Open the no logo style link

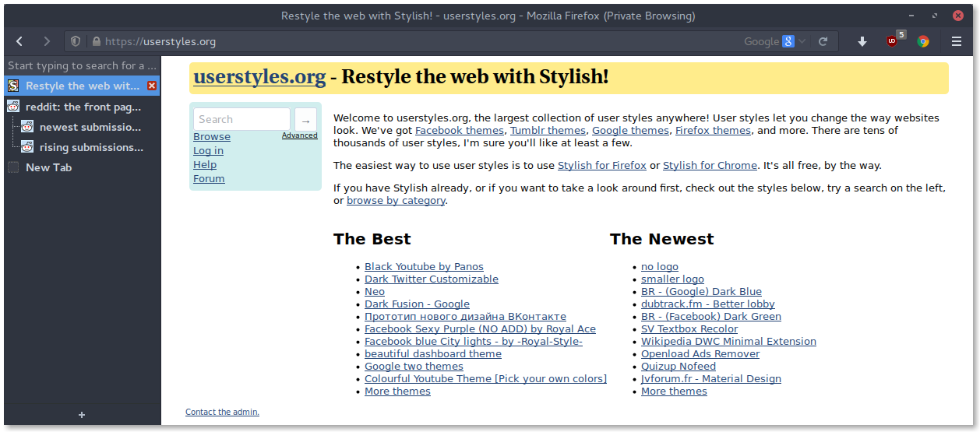pos(660,267)
